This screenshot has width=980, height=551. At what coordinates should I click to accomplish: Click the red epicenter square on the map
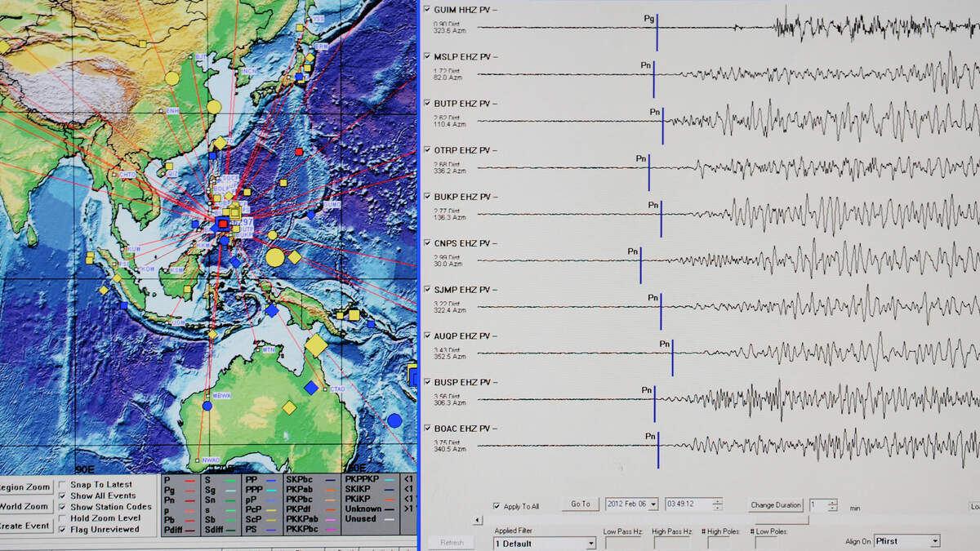223,224
